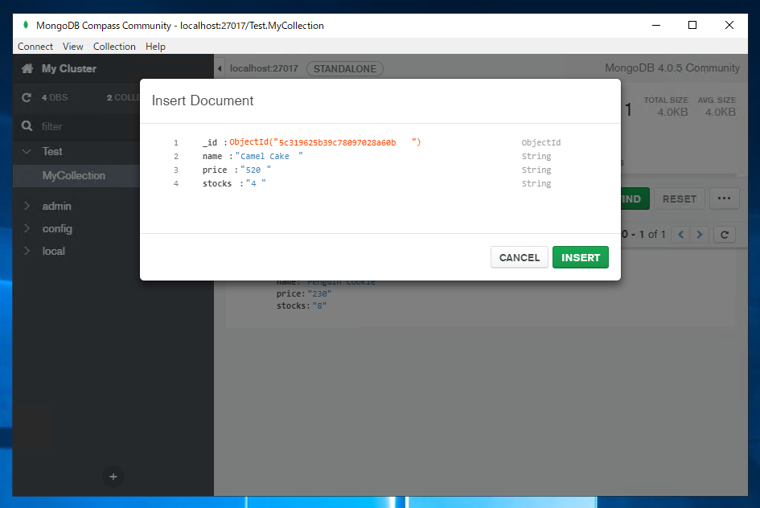The height and width of the screenshot is (508, 760).
Task: Click the My Cluster label
Action: tap(69, 68)
